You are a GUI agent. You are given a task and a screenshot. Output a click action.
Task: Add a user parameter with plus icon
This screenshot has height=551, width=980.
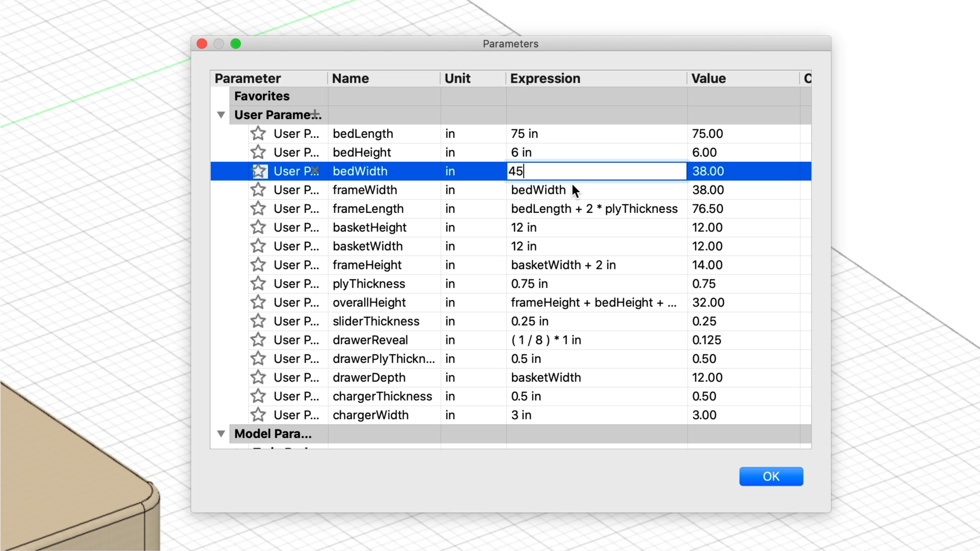(315, 114)
